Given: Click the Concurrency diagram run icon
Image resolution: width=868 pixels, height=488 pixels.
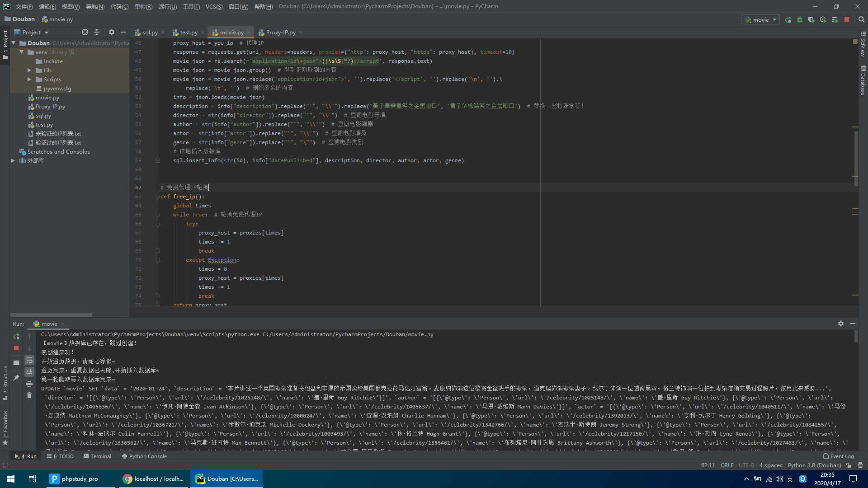Looking at the screenshot, I should click(835, 20).
